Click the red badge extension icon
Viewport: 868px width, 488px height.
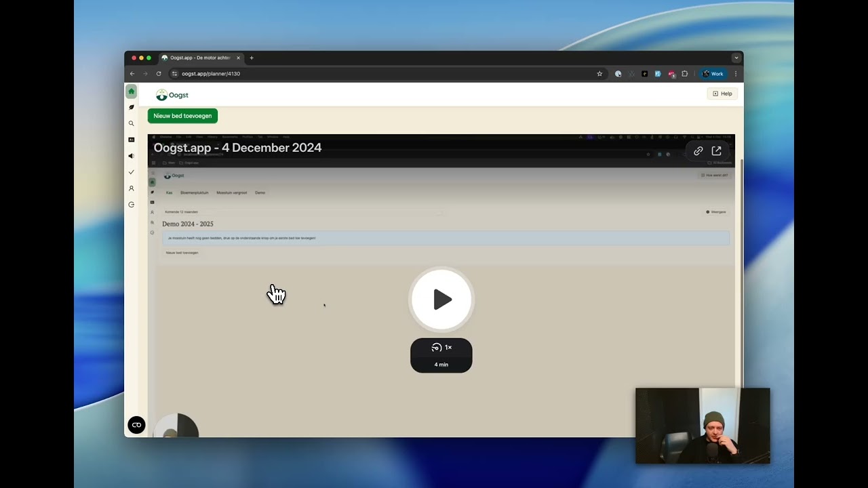[671, 74]
